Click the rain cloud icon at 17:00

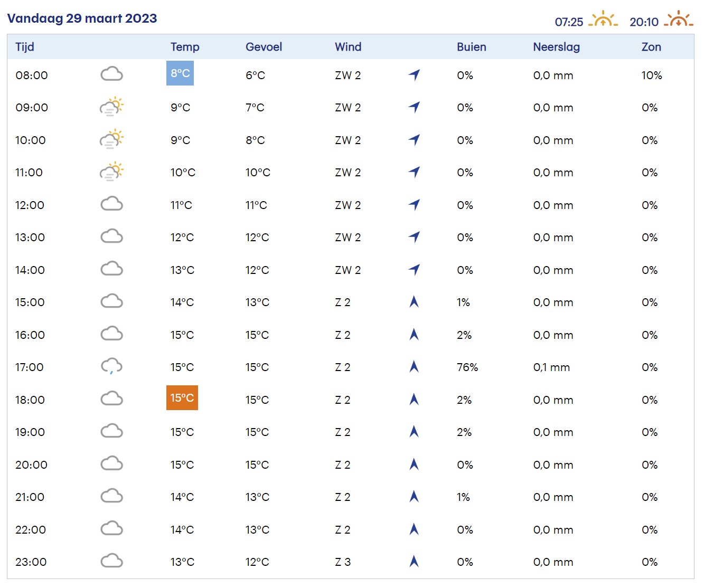111,366
